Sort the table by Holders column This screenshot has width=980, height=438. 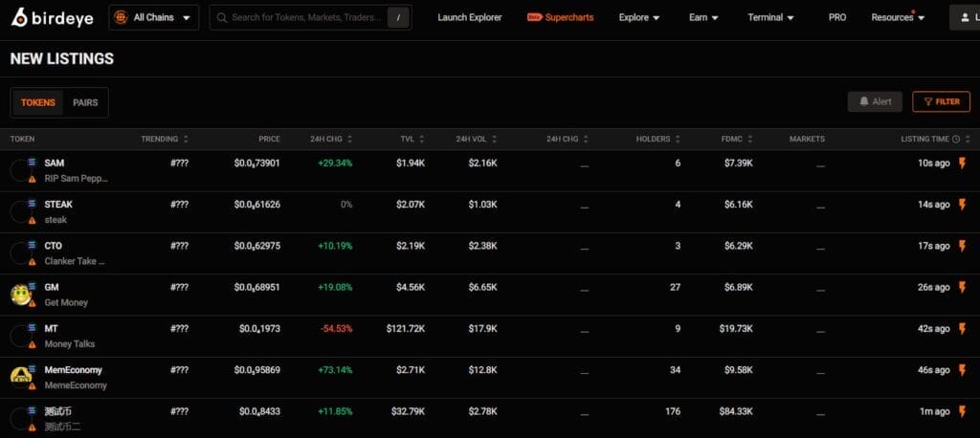coord(657,140)
